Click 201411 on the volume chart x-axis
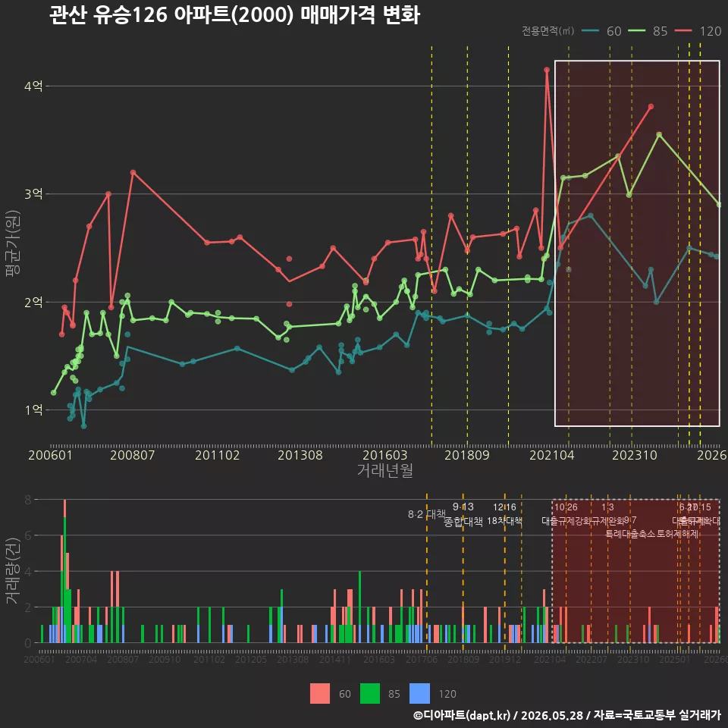 [334, 659]
